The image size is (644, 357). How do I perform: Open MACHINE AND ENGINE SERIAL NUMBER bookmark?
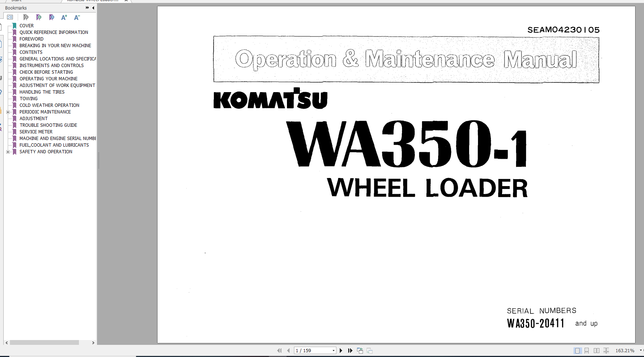pyautogui.click(x=58, y=139)
